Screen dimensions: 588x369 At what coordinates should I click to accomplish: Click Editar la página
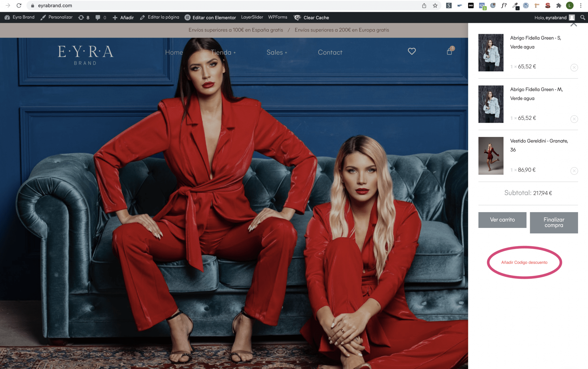[x=159, y=17]
